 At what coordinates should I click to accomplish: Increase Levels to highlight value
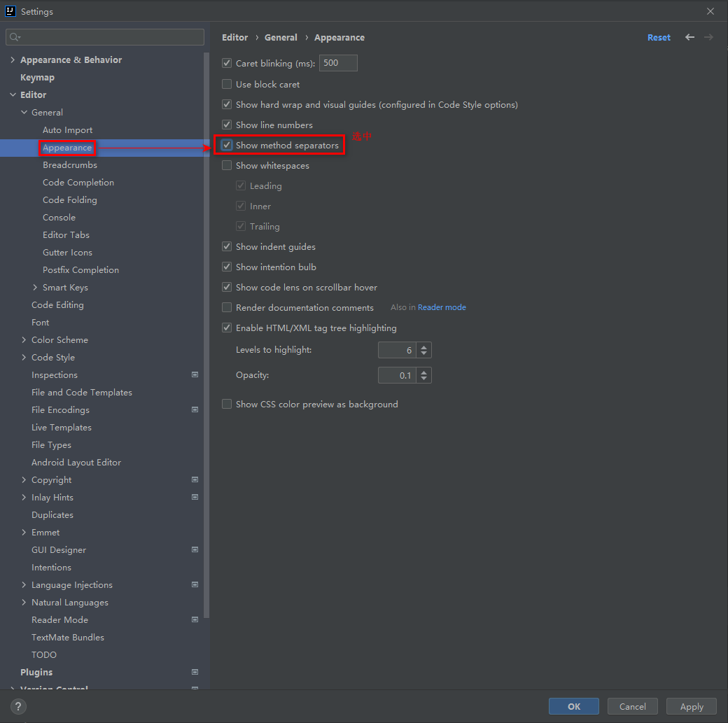pyautogui.click(x=424, y=346)
